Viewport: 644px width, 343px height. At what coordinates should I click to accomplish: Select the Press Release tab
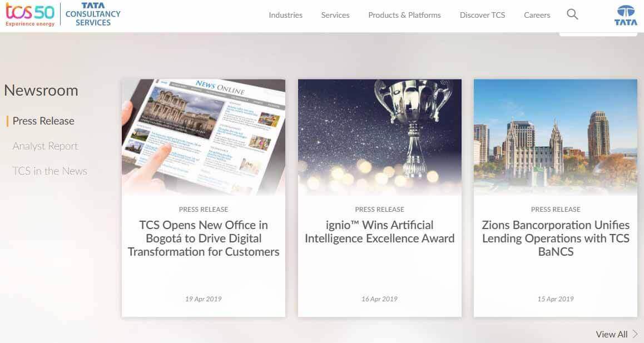(x=43, y=121)
